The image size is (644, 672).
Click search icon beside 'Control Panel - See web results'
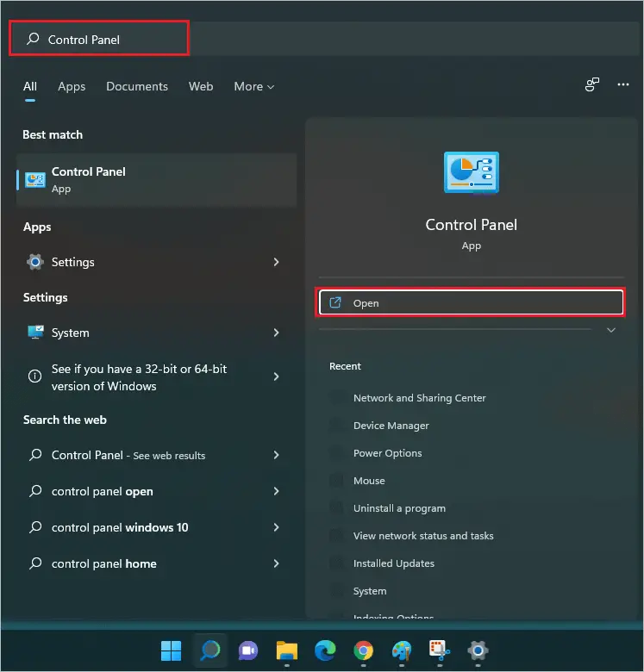point(35,454)
